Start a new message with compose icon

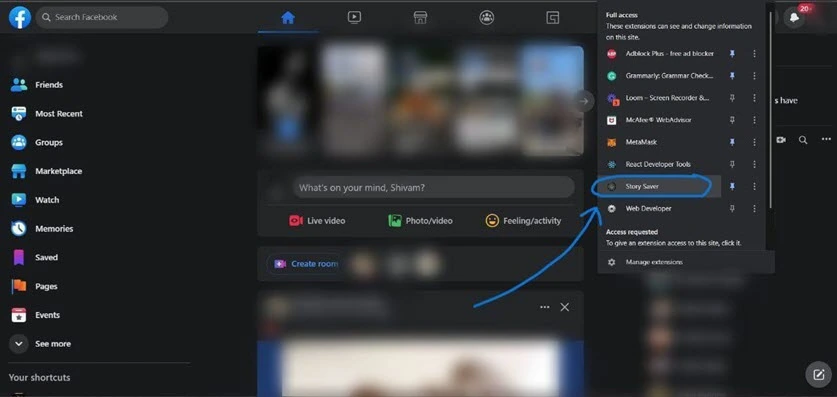click(818, 375)
